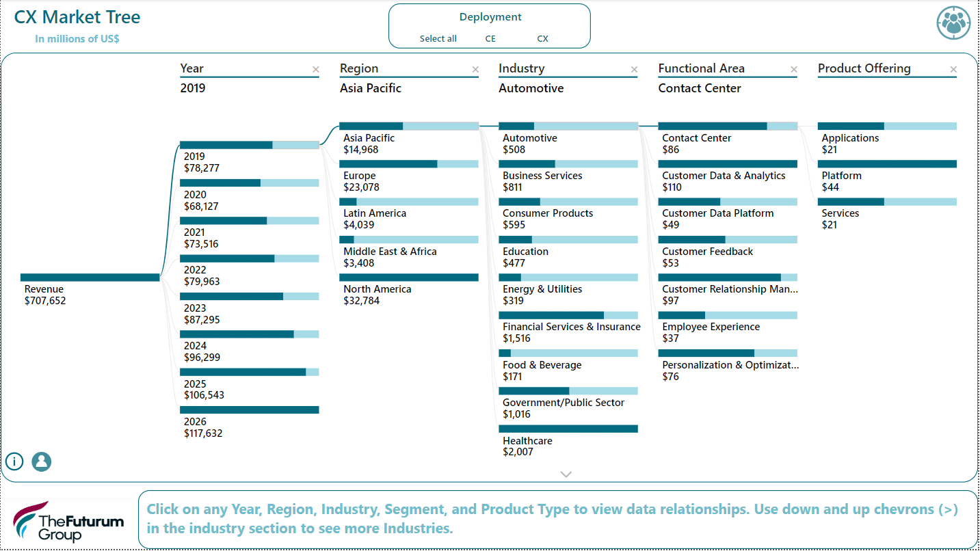This screenshot has height=551, width=980.
Task: Click The Futurum Group logo
Action: [68, 521]
